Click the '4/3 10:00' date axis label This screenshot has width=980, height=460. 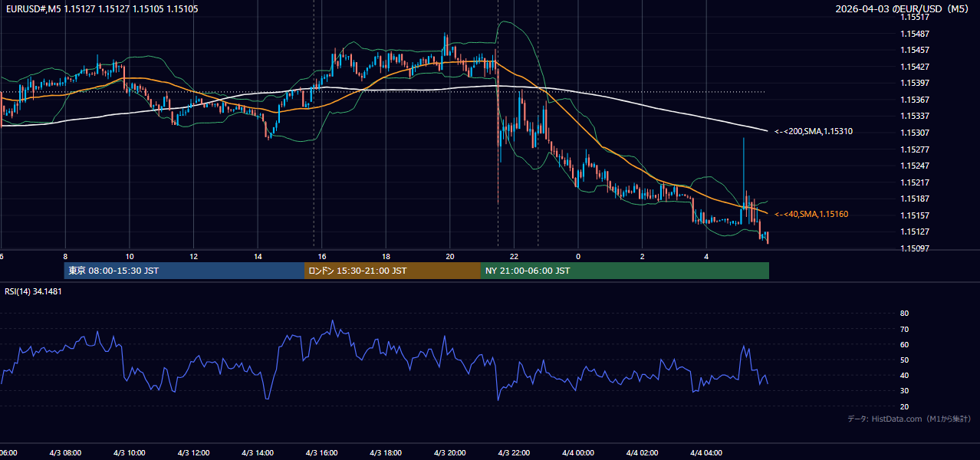130,453
